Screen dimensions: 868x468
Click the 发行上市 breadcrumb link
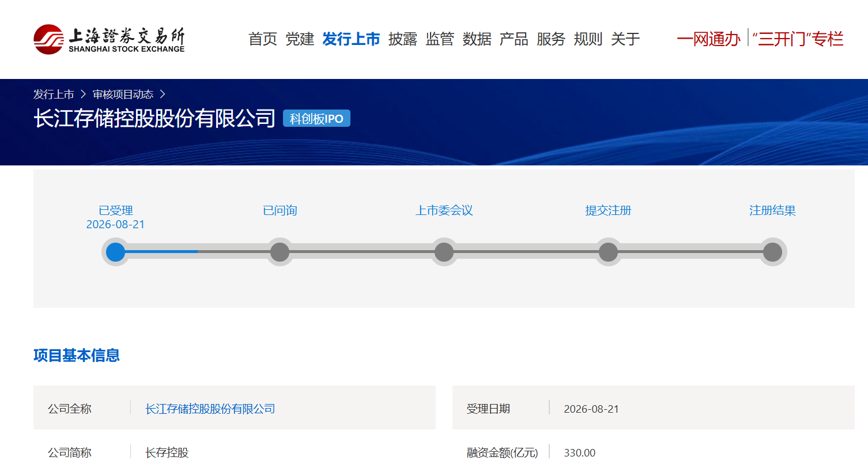[x=54, y=95]
